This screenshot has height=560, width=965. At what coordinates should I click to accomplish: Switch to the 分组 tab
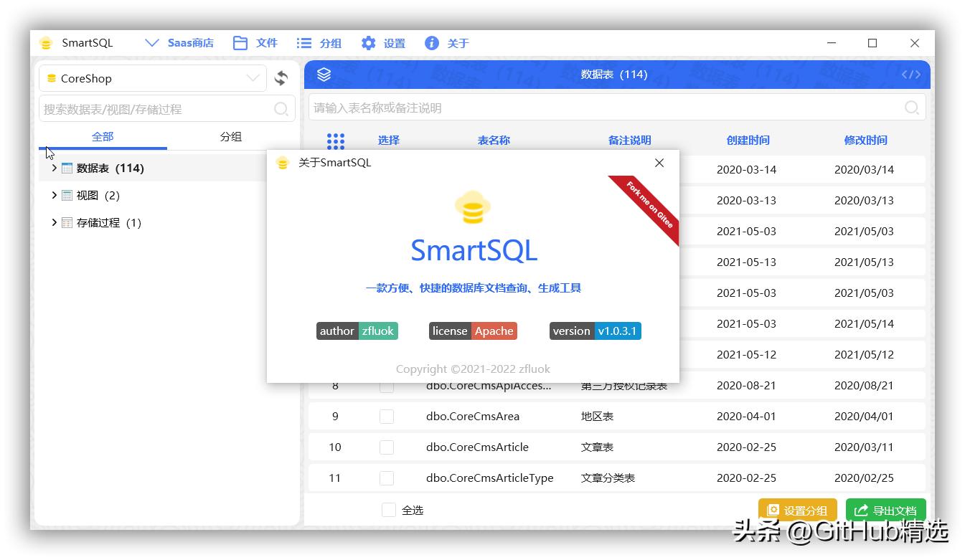231,136
